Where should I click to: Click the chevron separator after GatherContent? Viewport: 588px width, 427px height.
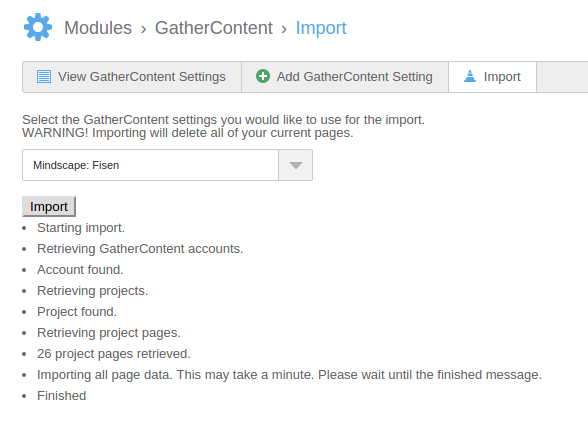point(284,29)
